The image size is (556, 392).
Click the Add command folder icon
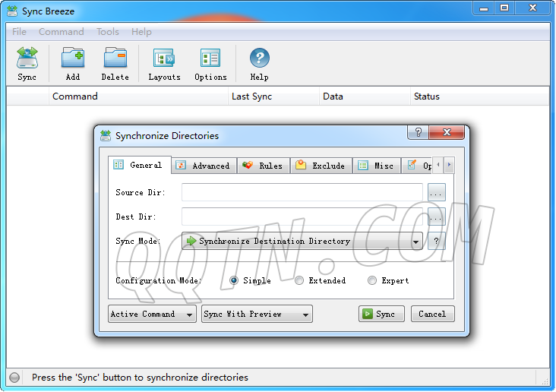click(x=72, y=58)
